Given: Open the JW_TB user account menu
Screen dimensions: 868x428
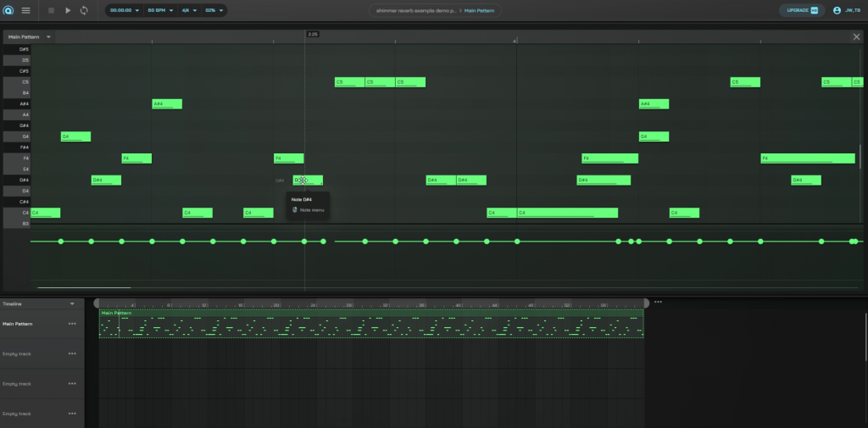Looking at the screenshot, I should point(847,10).
